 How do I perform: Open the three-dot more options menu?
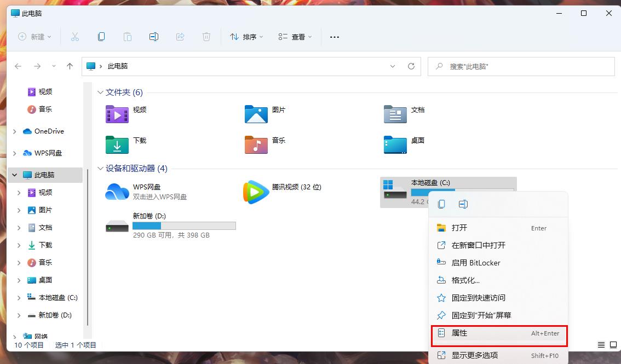335,37
